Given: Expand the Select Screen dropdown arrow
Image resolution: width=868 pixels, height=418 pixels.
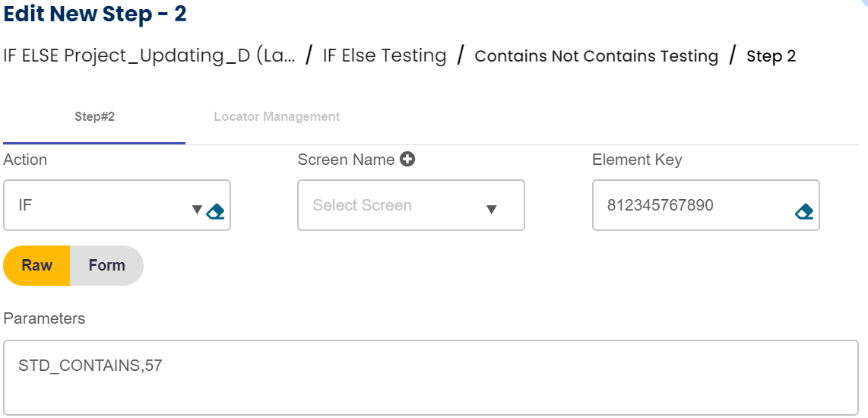Looking at the screenshot, I should coord(491,210).
